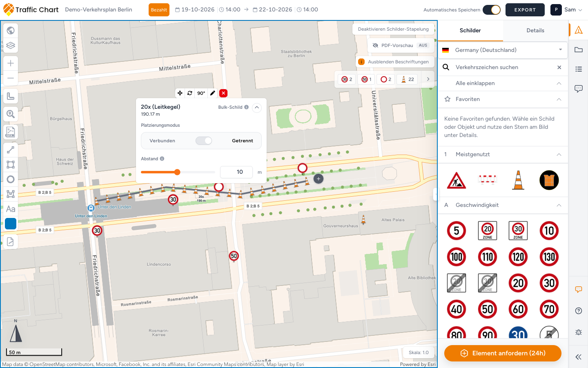Screen dimensions: 588x368
Task: Select the rectangle drawing tool
Action: (11, 164)
